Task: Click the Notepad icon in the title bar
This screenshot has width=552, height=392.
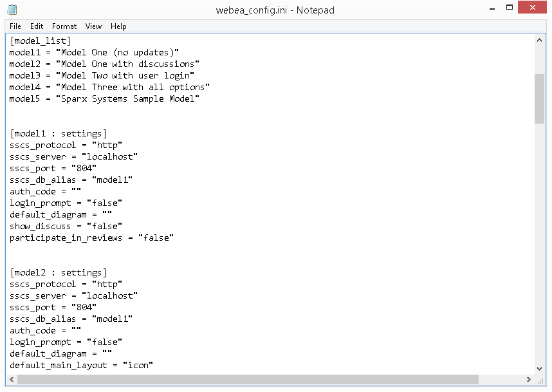Action: click(x=12, y=10)
